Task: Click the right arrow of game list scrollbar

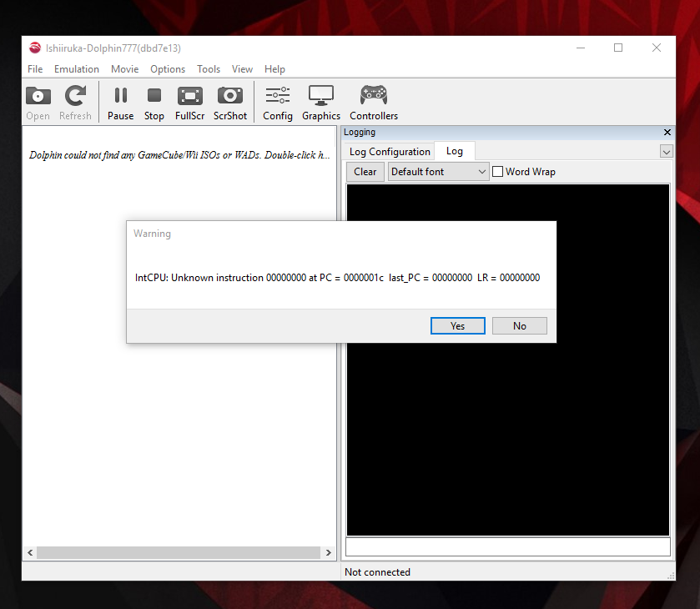Action: pos(329,553)
